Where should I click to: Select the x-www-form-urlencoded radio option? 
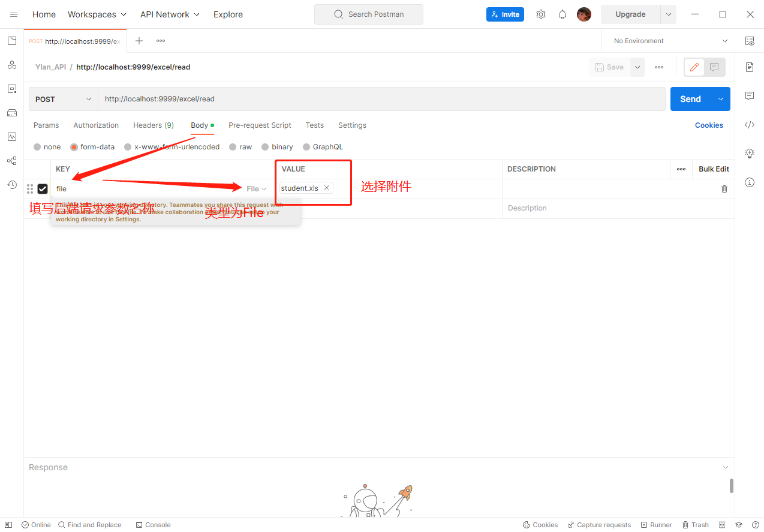(128, 147)
